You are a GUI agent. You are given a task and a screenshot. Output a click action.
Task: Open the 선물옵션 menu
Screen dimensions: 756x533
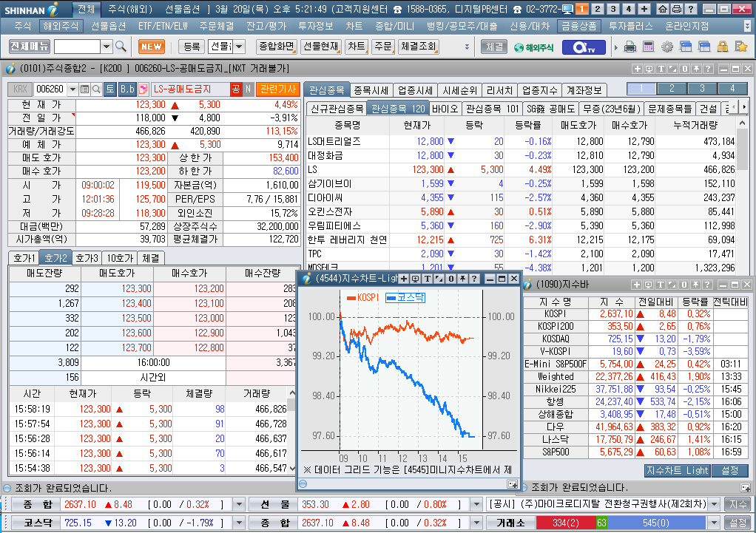pyautogui.click(x=109, y=26)
